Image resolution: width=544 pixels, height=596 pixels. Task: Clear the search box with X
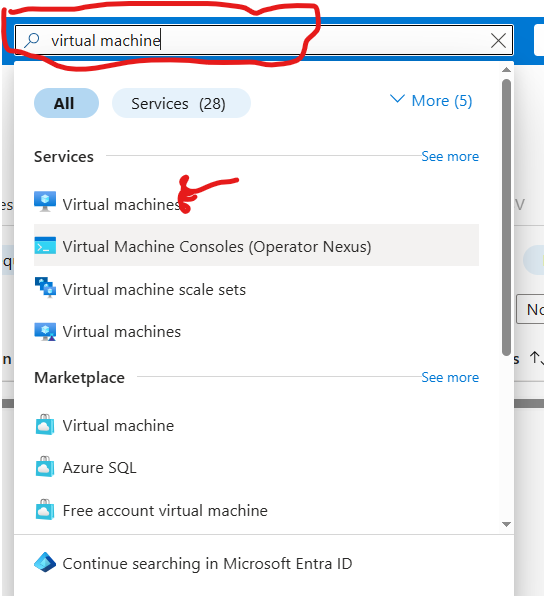click(x=498, y=40)
